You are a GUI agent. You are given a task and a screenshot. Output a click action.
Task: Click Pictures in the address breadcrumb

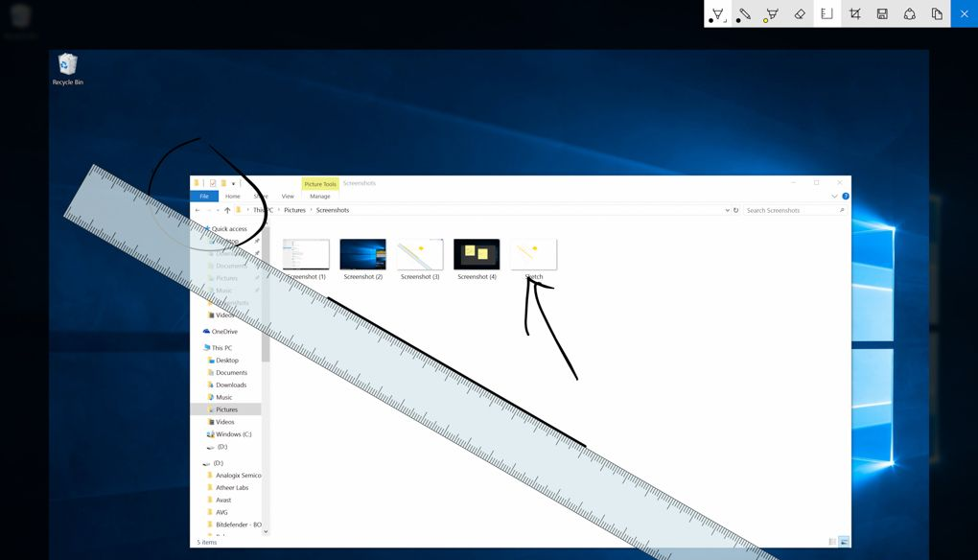click(295, 210)
